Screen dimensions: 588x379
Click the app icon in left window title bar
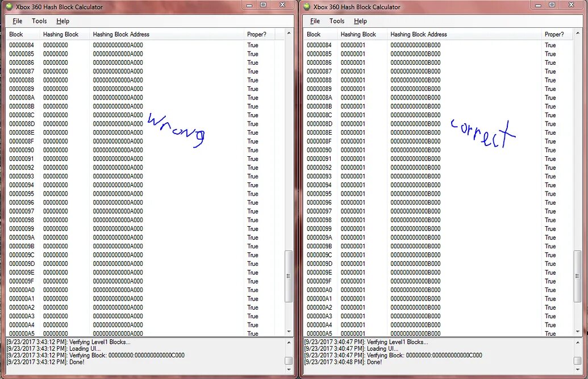pos(10,7)
